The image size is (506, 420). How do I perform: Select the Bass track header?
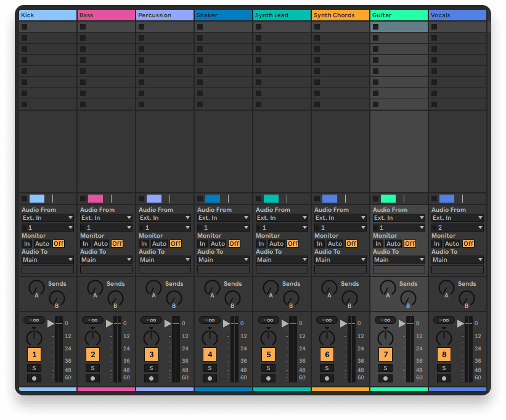106,15
